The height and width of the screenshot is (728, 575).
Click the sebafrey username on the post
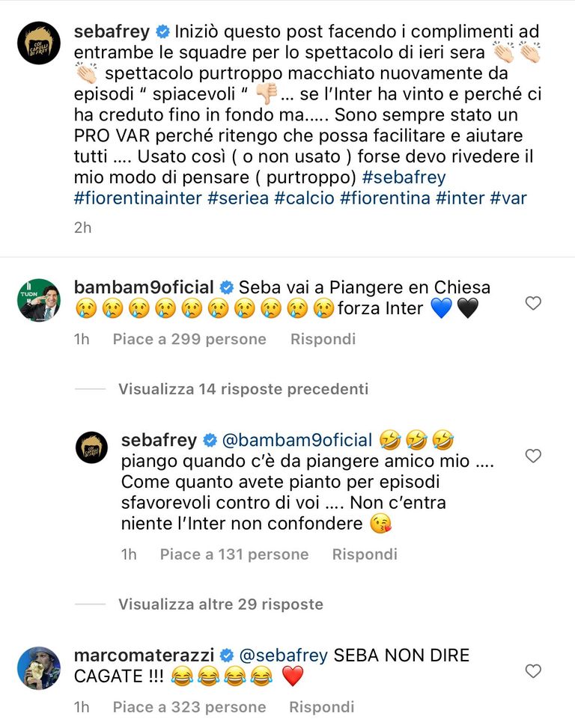tap(113, 32)
